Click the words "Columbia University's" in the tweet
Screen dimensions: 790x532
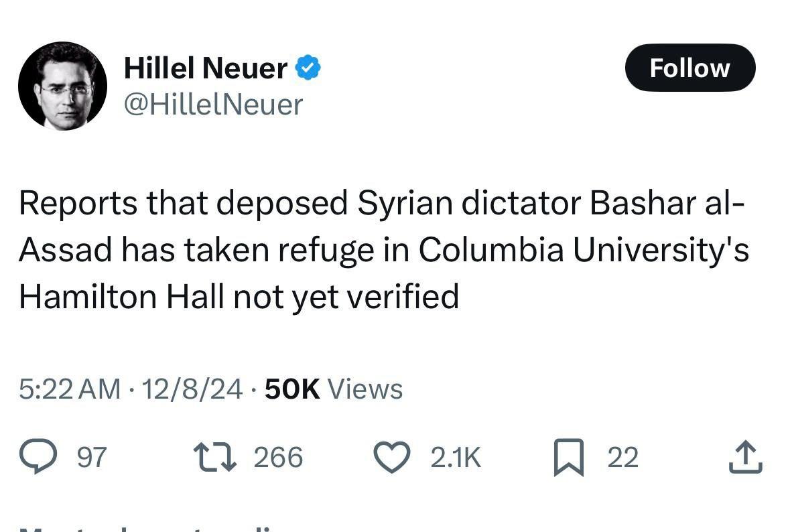(x=584, y=249)
